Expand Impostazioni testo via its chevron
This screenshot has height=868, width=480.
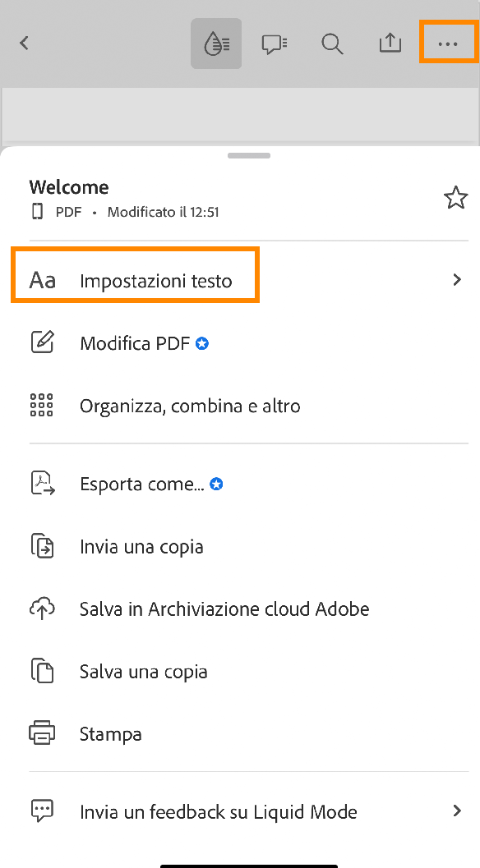[457, 279]
